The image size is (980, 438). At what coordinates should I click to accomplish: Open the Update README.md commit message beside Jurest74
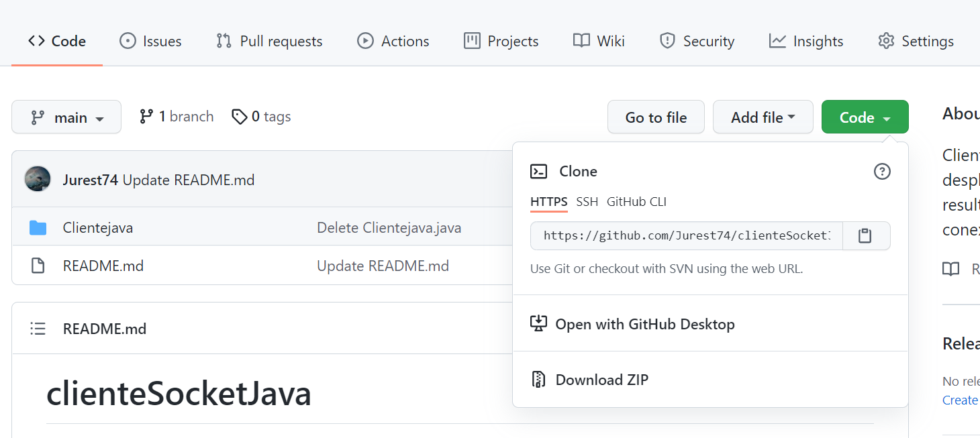pyautogui.click(x=189, y=180)
